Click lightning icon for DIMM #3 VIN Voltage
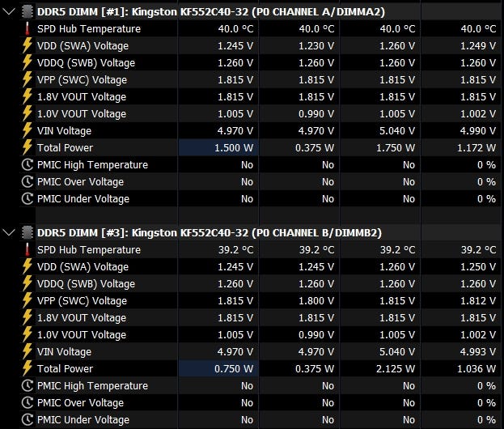This screenshot has width=504, height=429. point(28,351)
